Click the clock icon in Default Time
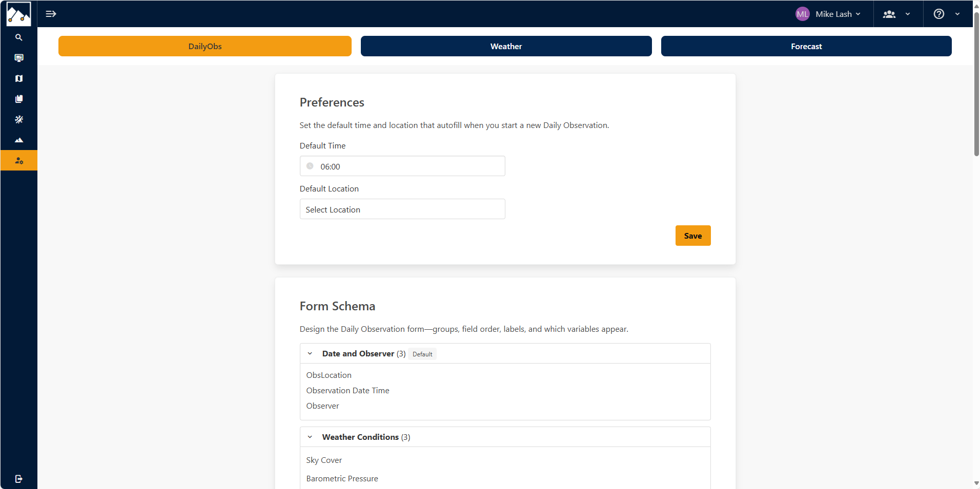 (310, 166)
